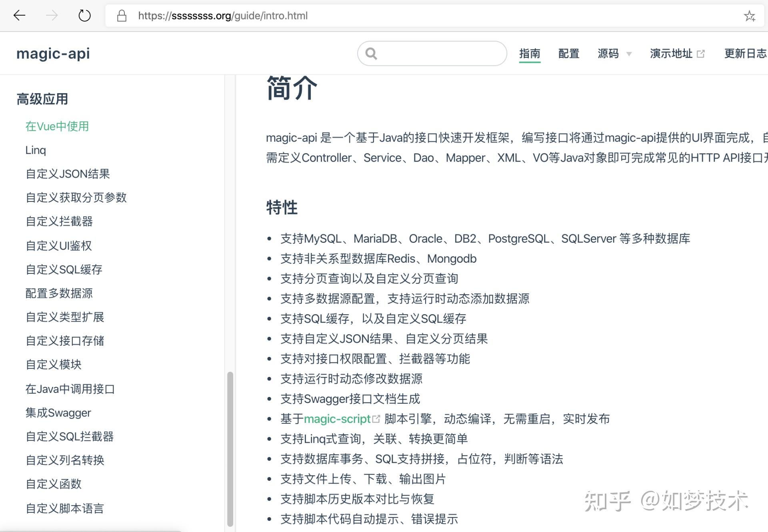The image size is (768, 532).
Task: Open the 集成Swagger sidebar link
Action: point(58,412)
